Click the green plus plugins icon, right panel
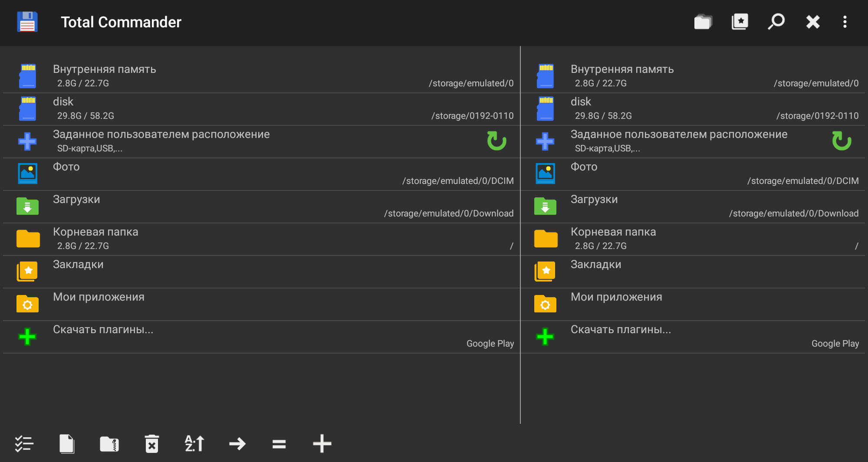Image resolution: width=868 pixels, height=462 pixels. click(x=545, y=337)
